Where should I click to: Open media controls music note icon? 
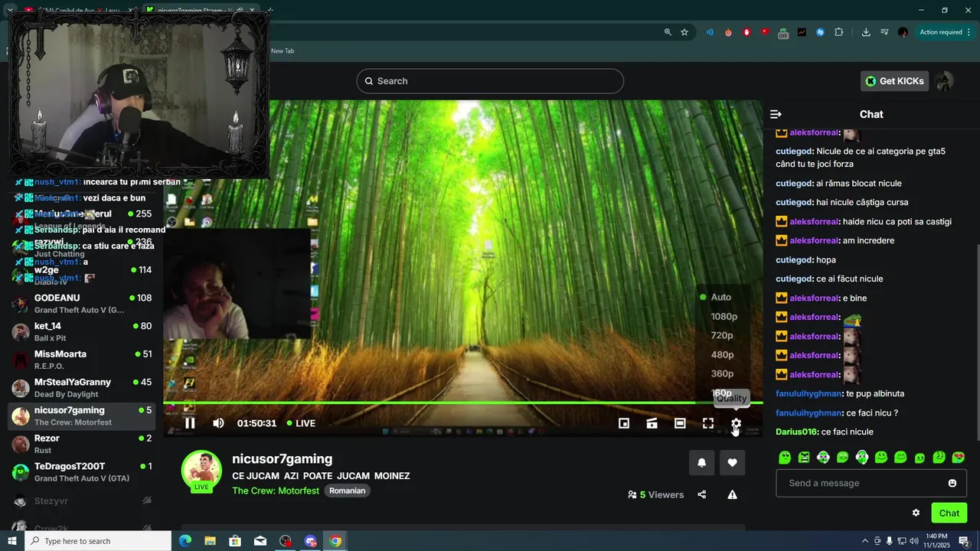(884, 32)
